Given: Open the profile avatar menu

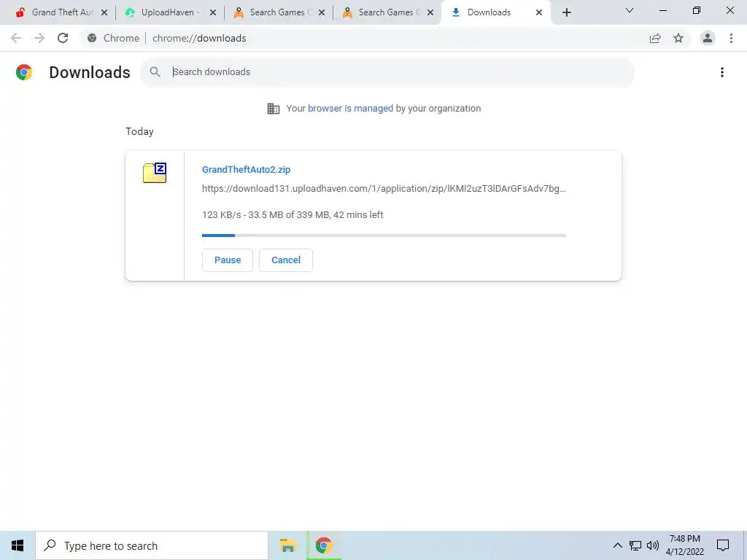Looking at the screenshot, I should (x=708, y=38).
